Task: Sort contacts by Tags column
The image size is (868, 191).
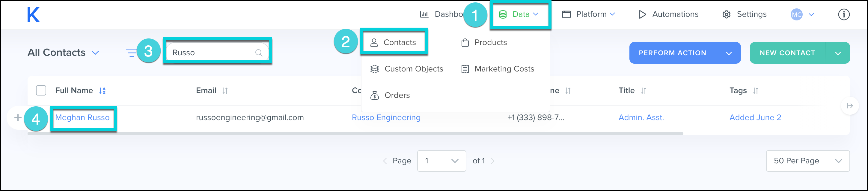Action: click(x=756, y=91)
